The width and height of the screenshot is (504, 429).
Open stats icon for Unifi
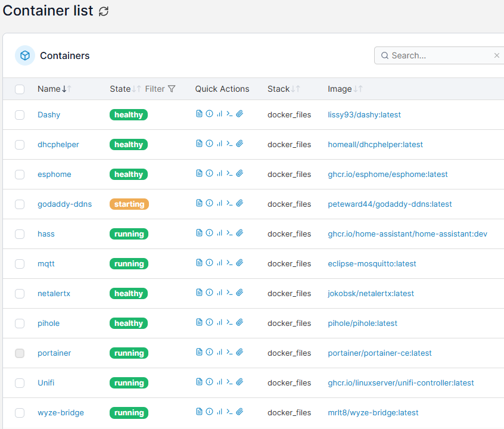coord(220,382)
